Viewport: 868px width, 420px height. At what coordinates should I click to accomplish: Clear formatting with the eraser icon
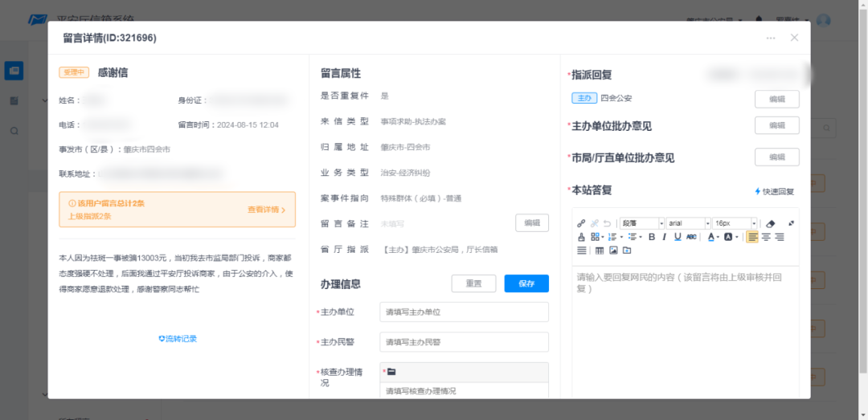click(770, 223)
